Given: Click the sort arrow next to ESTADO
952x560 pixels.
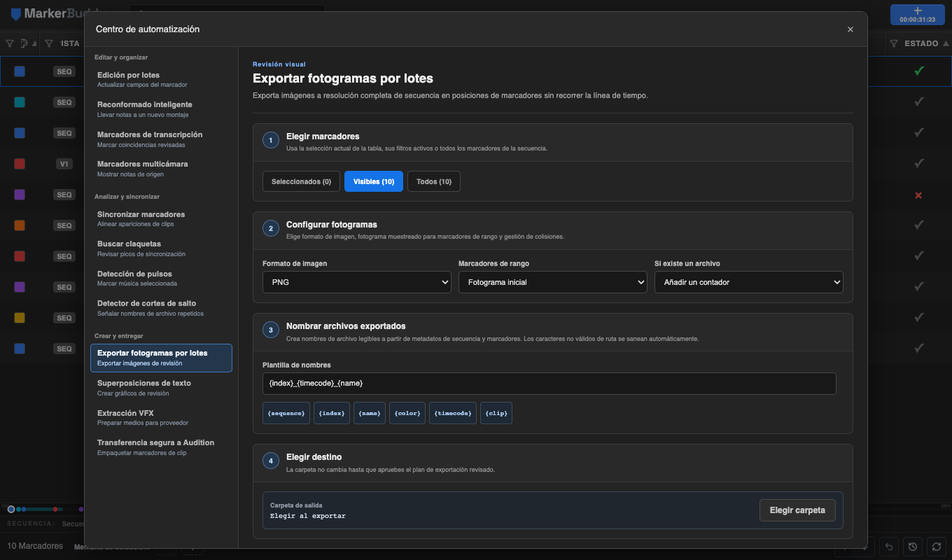Looking at the screenshot, I should point(946,43).
